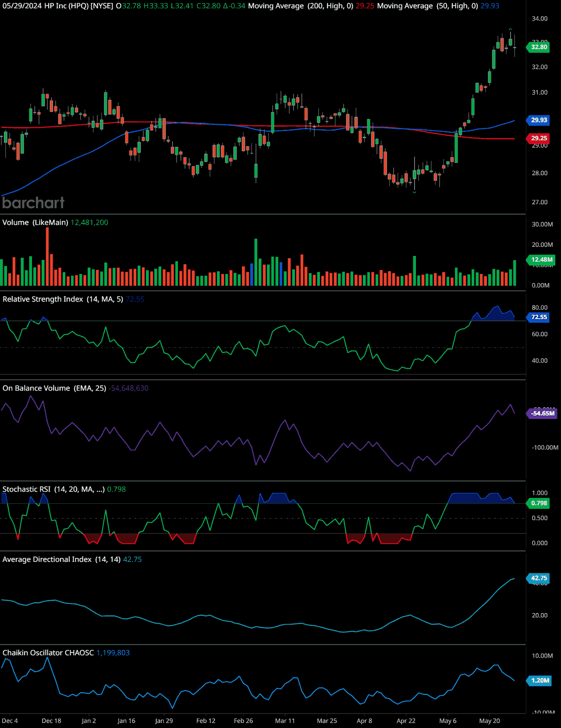Click the blue 29.93 moving average tag
This screenshot has width=561, height=728.
[x=539, y=120]
